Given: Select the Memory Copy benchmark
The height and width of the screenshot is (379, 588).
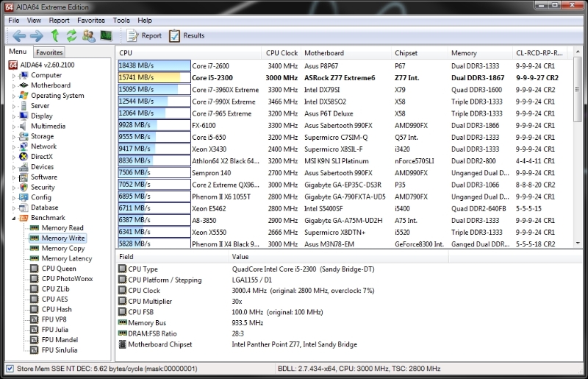Looking at the screenshot, I should [63, 248].
